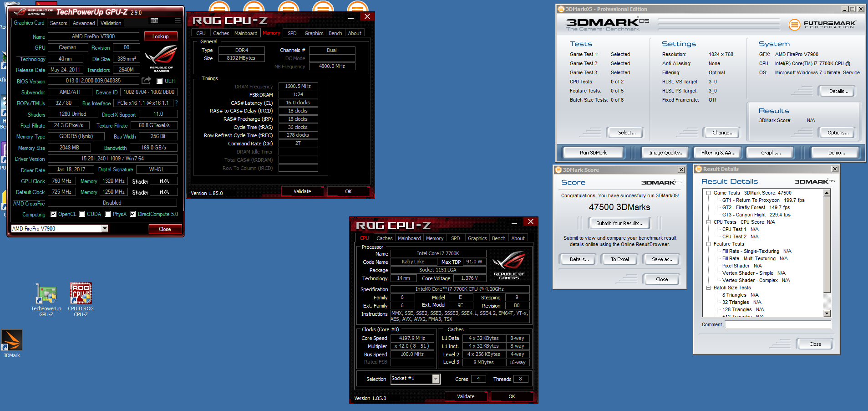Switch to the Advanced tab in GPU-Z
This screenshot has width=868, height=411.
84,23
